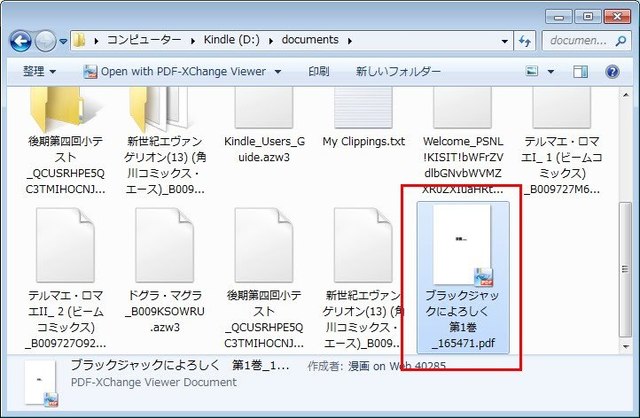This screenshot has width=640, height=418.
Task: Click the change view icon in toolbar
Action: click(532, 72)
